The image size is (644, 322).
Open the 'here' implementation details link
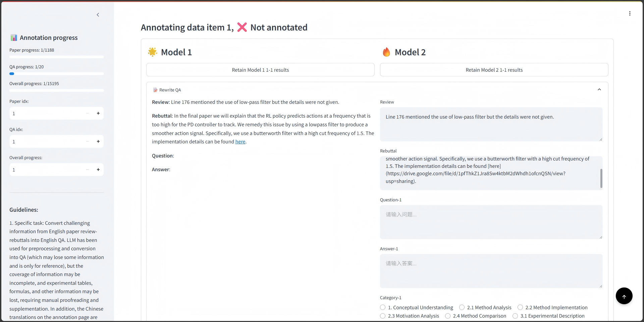240,142
